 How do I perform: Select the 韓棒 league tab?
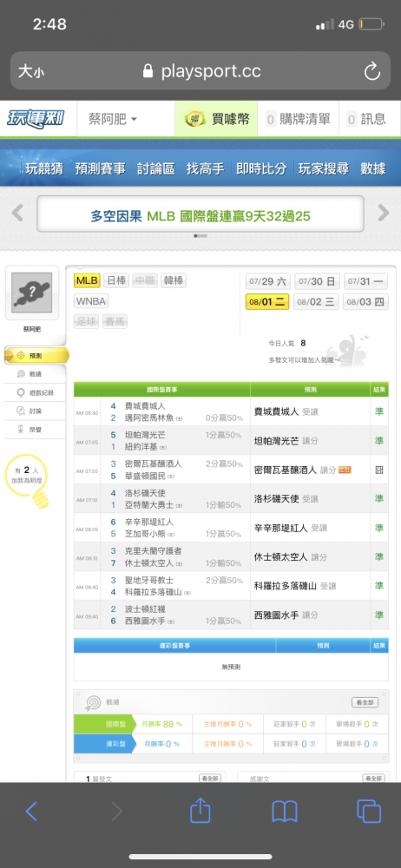174,280
